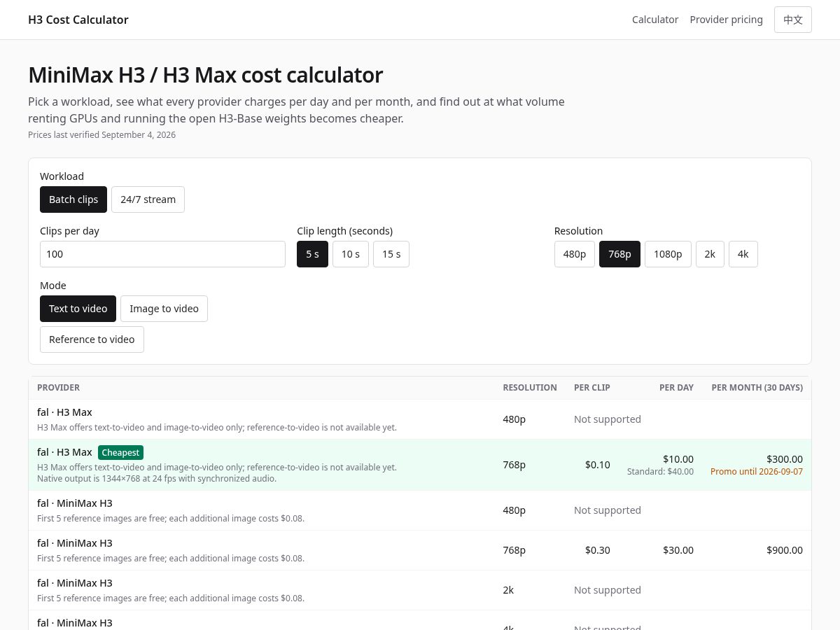Set resolution to 2k
The width and height of the screenshot is (840, 630).
(x=710, y=254)
